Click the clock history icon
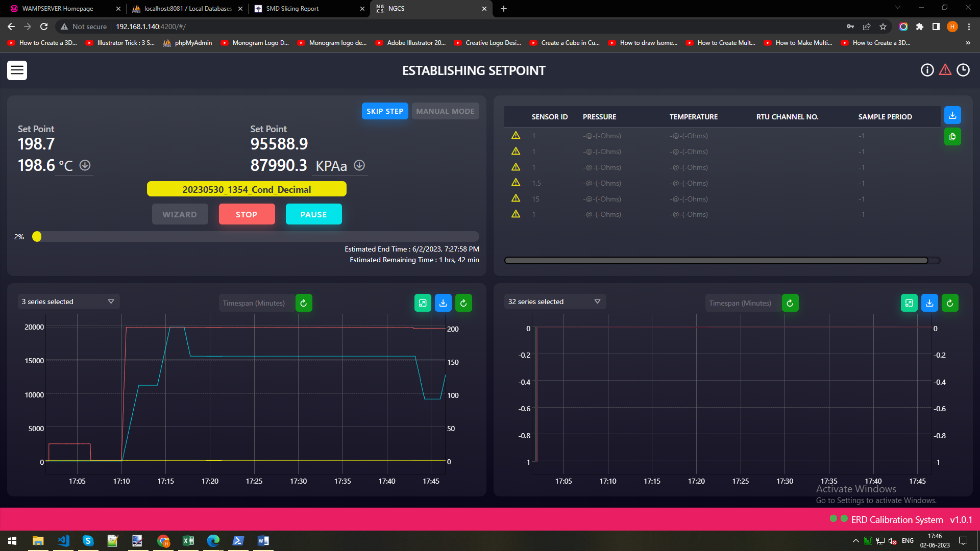The image size is (980, 551). [x=963, y=70]
